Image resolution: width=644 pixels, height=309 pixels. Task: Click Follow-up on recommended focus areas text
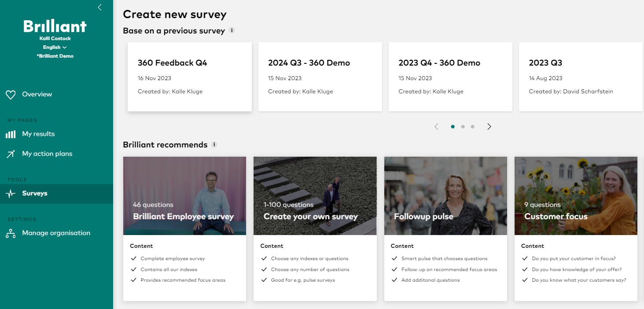coord(449,269)
